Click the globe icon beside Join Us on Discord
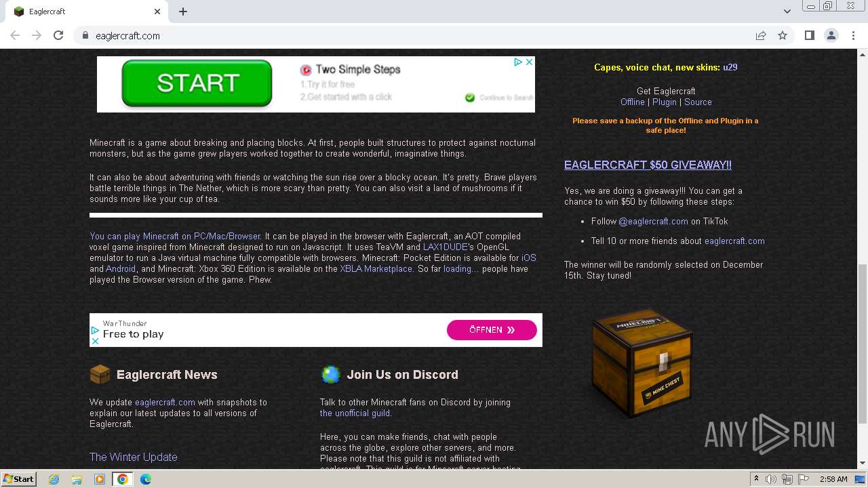Viewport: 868px width, 488px height. (330, 374)
